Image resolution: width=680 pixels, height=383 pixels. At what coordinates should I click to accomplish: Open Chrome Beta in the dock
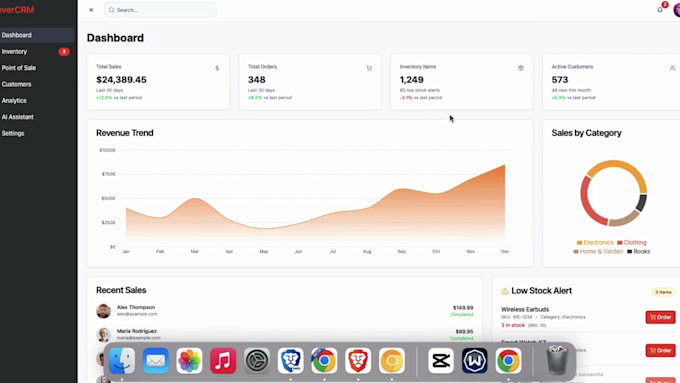(x=324, y=360)
